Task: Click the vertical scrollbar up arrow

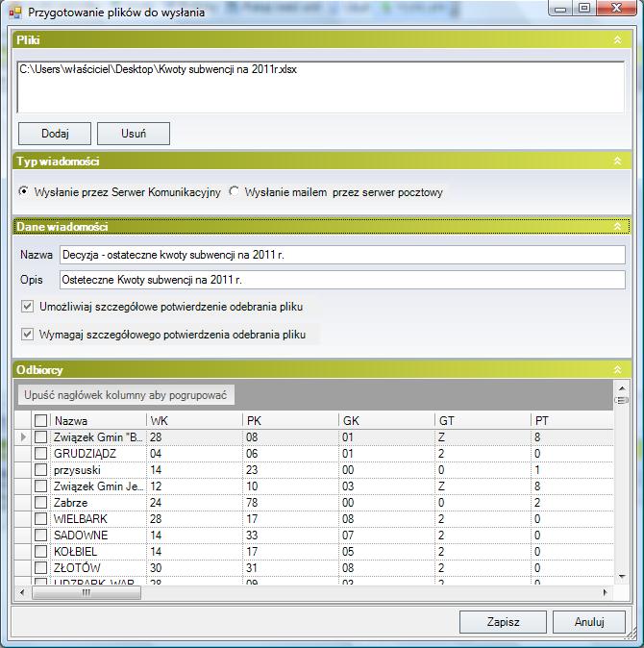Action: click(x=622, y=388)
